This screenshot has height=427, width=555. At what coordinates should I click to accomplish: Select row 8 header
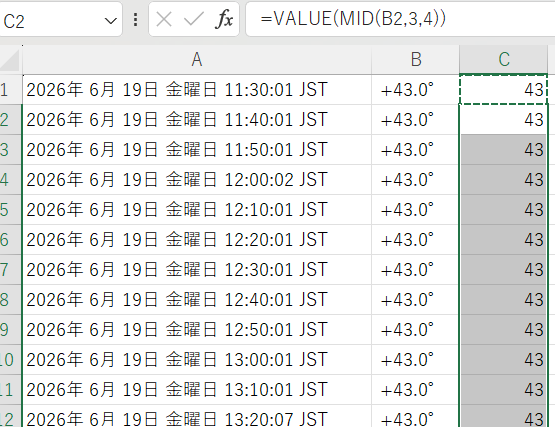click(11, 300)
